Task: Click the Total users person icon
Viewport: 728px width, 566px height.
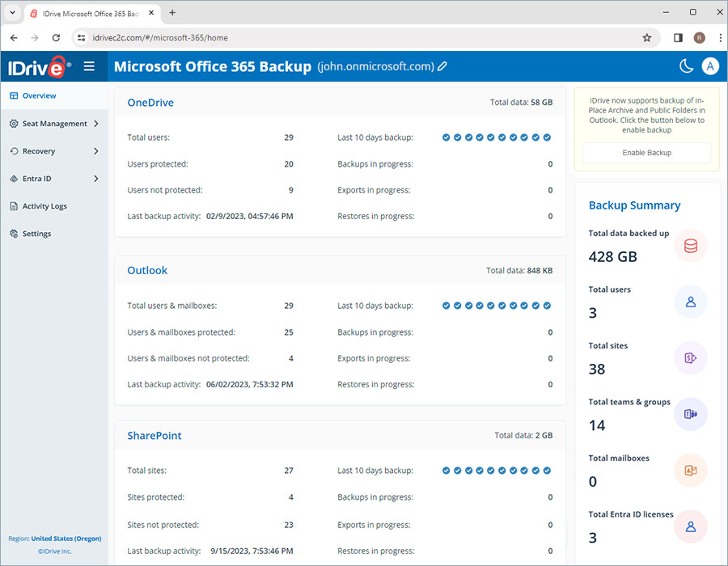Action: [x=691, y=302]
